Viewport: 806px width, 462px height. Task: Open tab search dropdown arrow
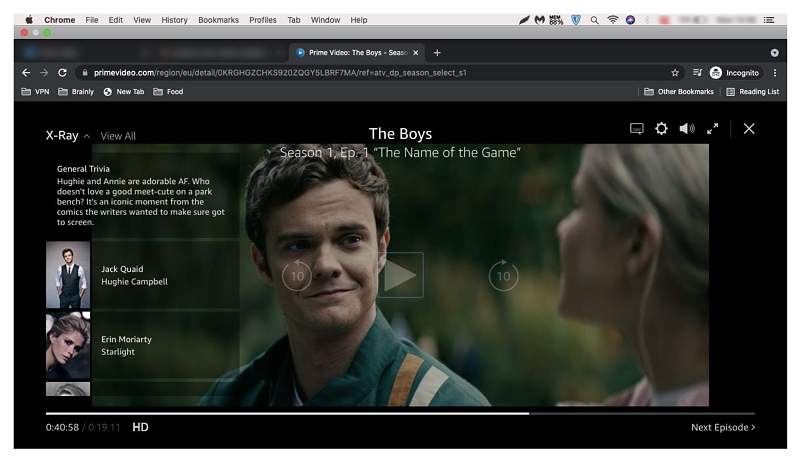pyautogui.click(x=774, y=53)
